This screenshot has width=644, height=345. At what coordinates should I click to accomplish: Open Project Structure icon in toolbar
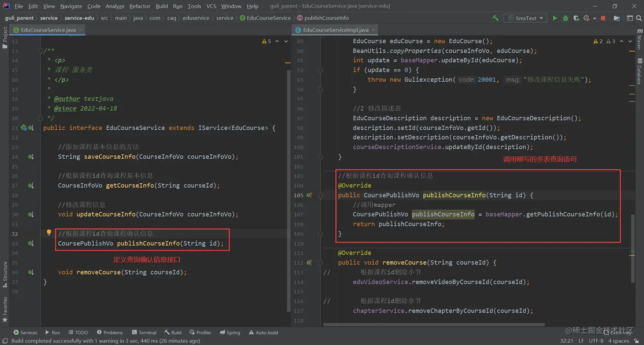pos(616,18)
